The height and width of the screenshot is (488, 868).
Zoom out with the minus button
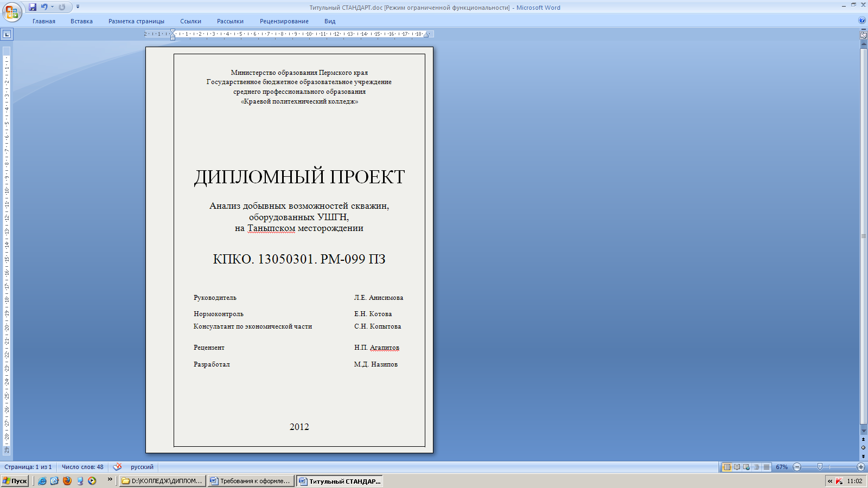pyautogui.click(x=797, y=467)
